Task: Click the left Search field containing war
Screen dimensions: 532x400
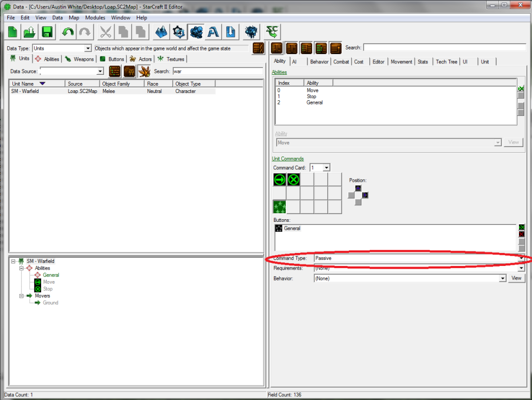Action: click(x=218, y=71)
